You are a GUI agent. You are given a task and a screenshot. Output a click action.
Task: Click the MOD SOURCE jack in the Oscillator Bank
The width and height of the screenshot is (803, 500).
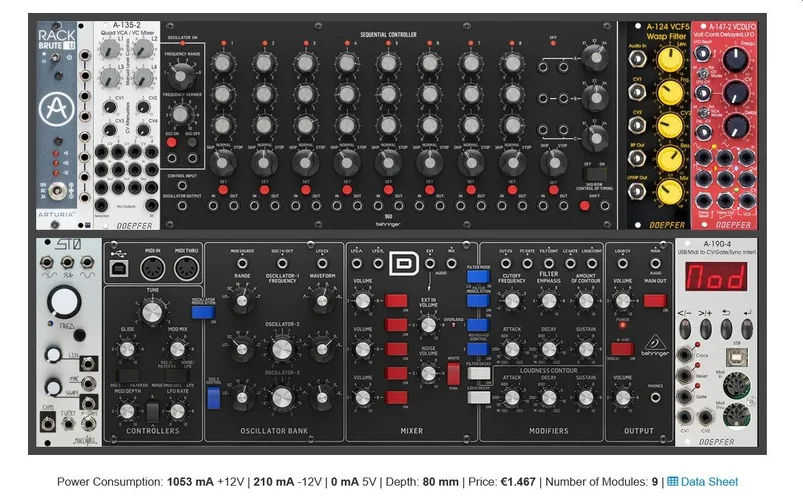(x=242, y=263)
